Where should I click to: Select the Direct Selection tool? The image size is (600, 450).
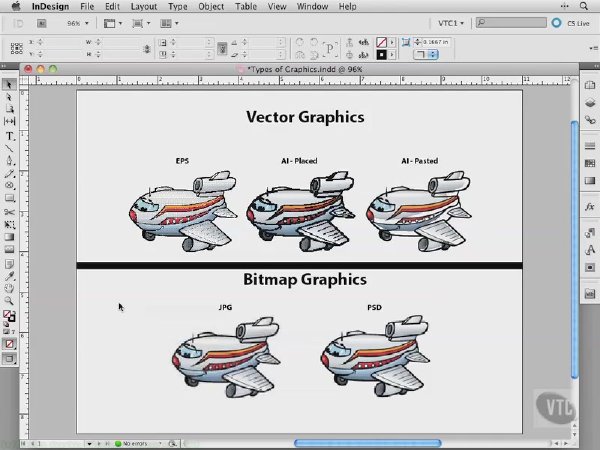9,97
